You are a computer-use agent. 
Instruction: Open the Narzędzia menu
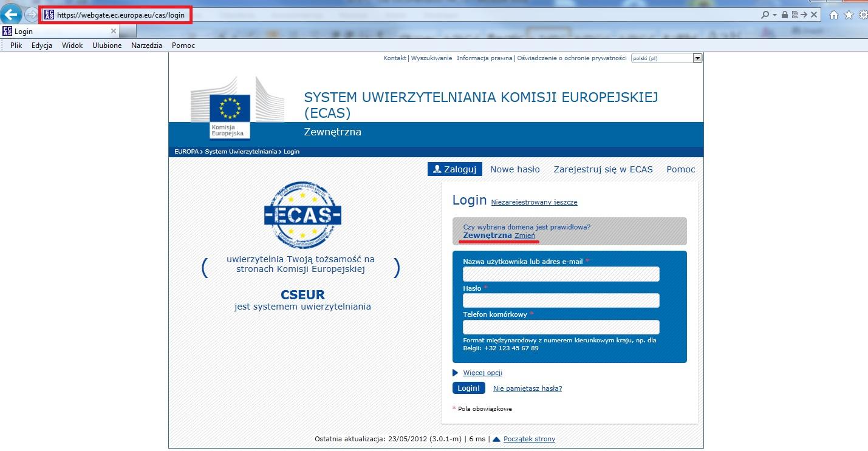click(x=146, y=46)
